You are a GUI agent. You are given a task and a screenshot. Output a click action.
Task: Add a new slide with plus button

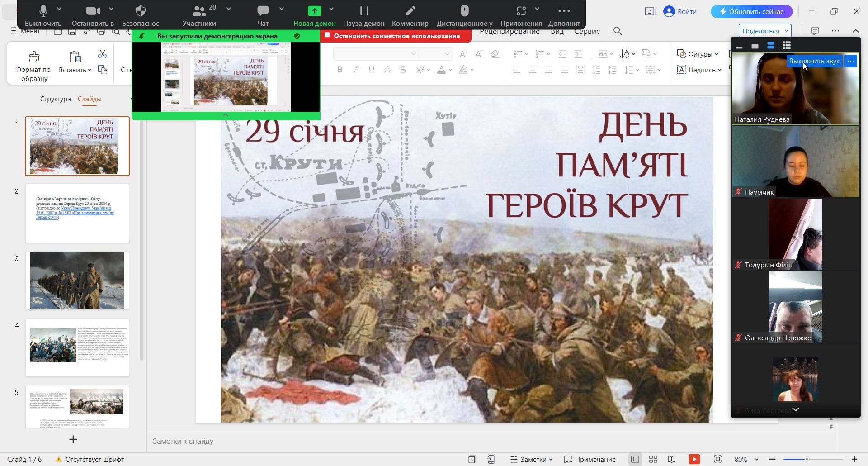click(x=73, y=439)
